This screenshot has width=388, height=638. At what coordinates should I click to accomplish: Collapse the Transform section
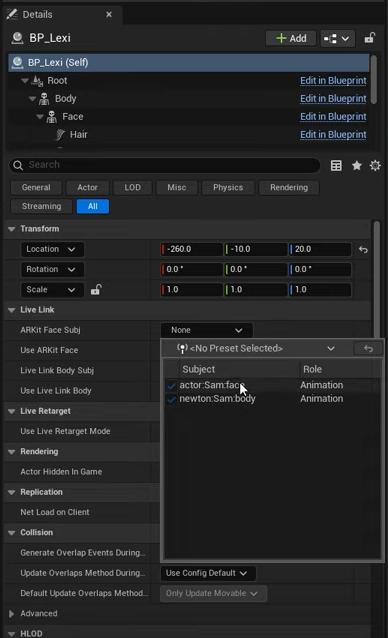11,229
